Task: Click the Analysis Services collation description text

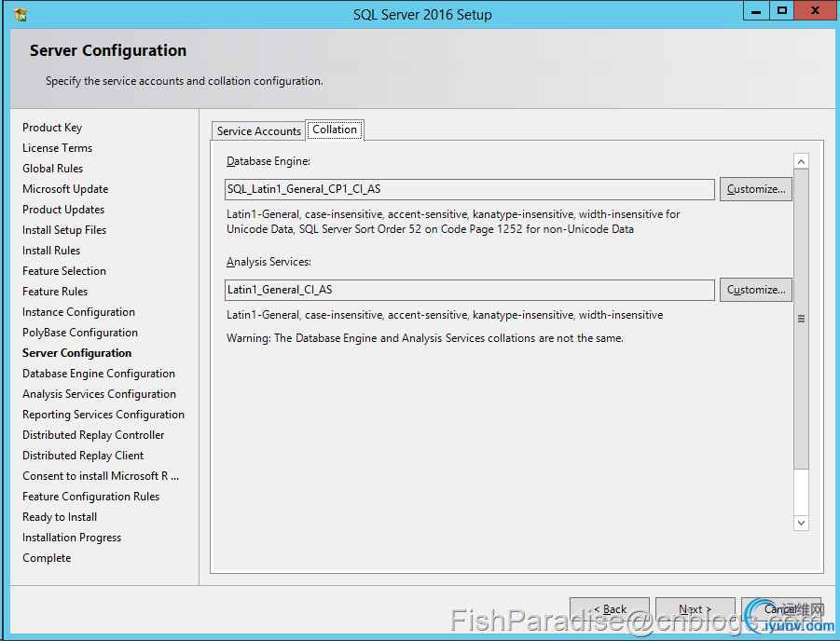Action: (445, 315)
